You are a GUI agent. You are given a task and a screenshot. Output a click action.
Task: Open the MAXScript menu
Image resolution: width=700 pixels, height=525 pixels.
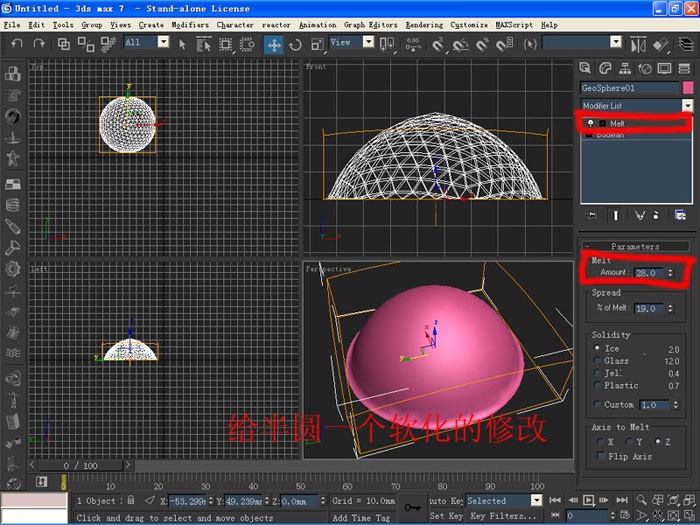[514, 25]
